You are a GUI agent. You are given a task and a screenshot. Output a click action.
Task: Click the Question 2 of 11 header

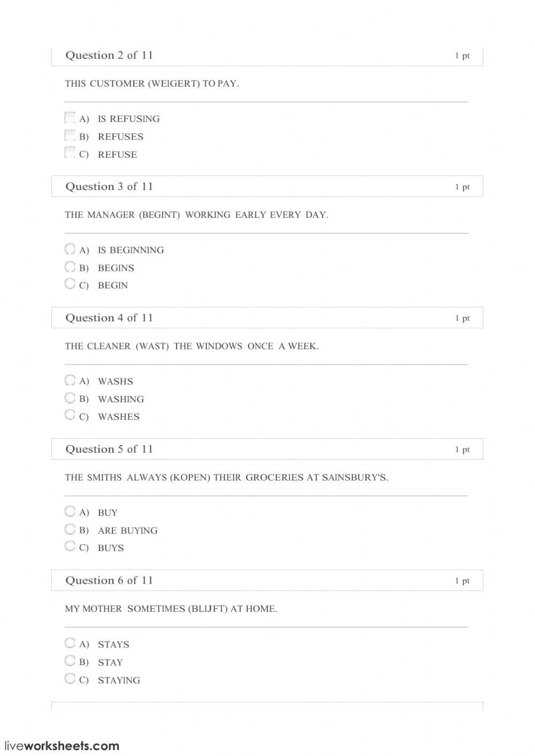pos(109,55)
